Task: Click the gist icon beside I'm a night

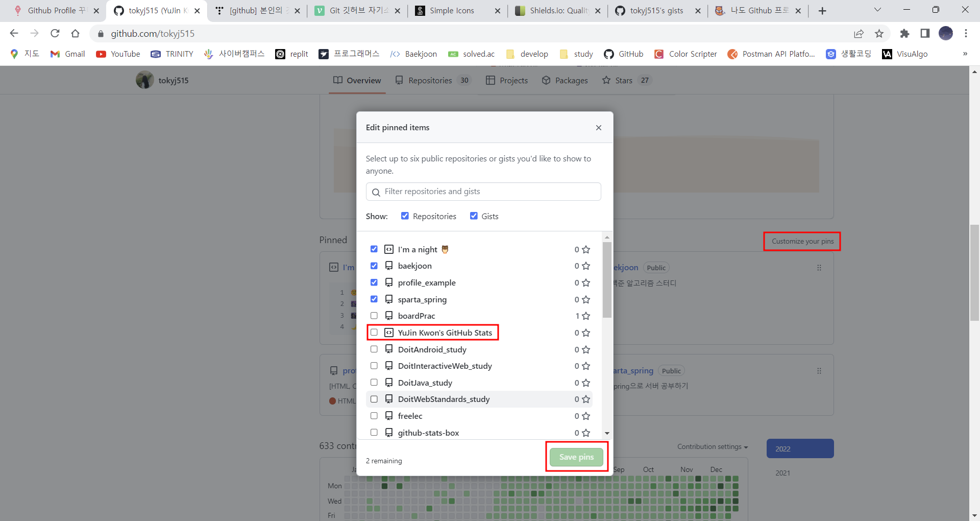Action: pyautogui.click(x=389, y=249)
